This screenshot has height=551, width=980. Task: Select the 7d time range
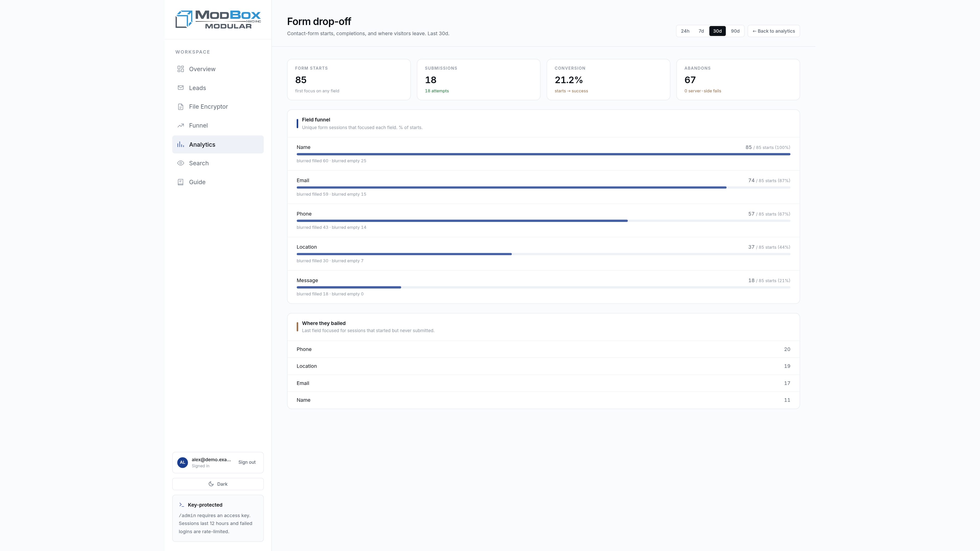pos(701,31)
